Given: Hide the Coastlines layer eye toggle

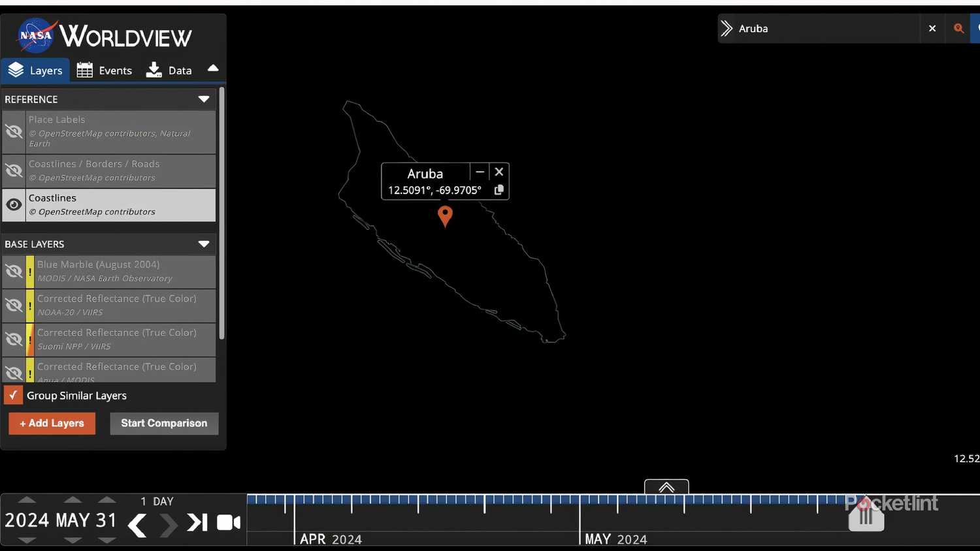Looking at the screenshot, I should (x=14, y=204).
